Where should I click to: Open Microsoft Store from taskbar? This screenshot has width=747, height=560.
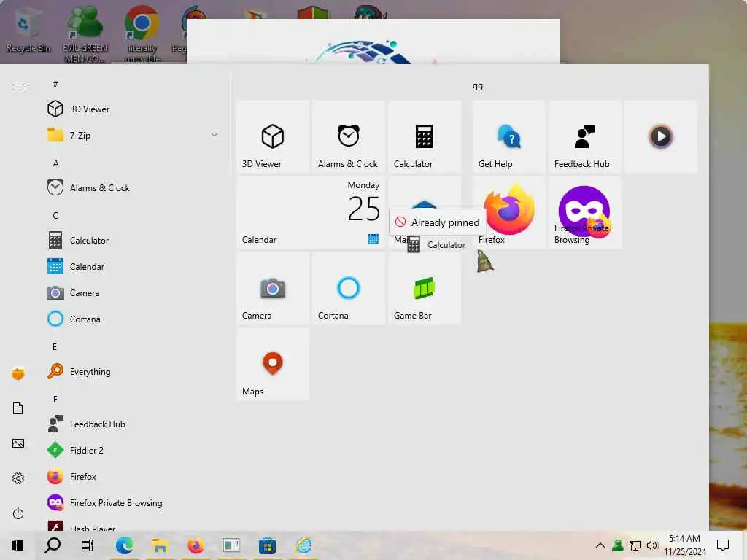(267, 545)
